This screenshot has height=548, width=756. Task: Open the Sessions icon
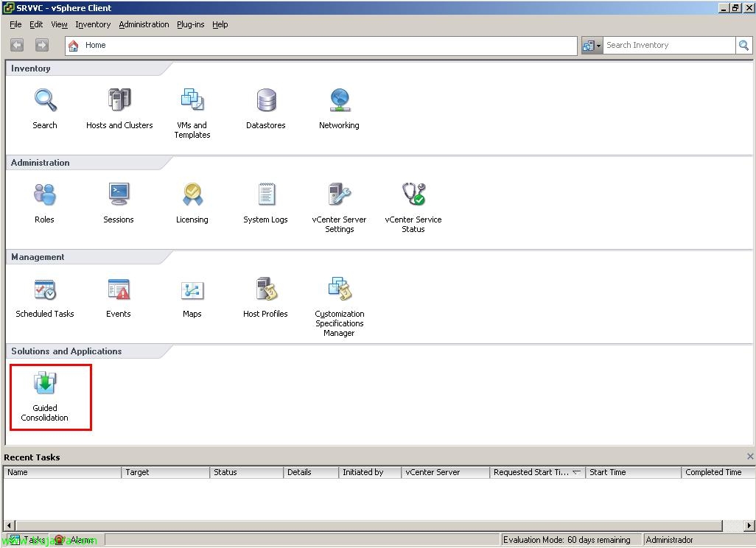click(118, 203)
